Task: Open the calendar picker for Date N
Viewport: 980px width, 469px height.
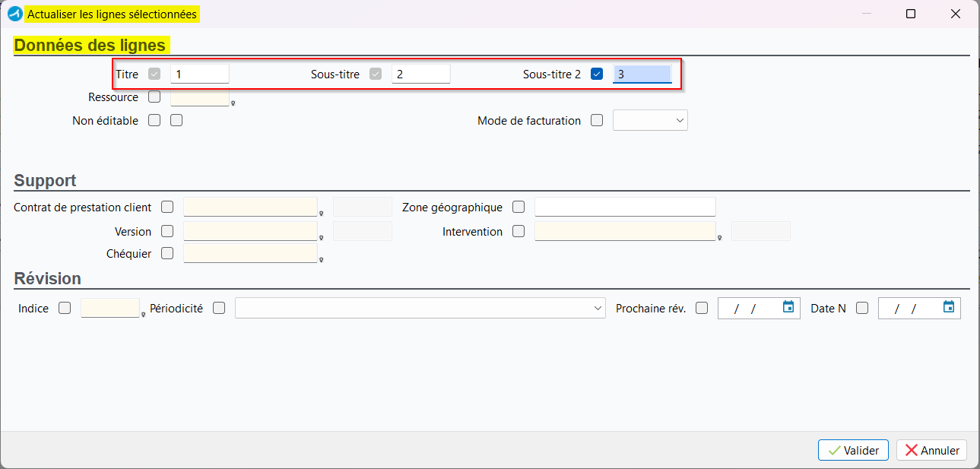Action: [948, 308]
